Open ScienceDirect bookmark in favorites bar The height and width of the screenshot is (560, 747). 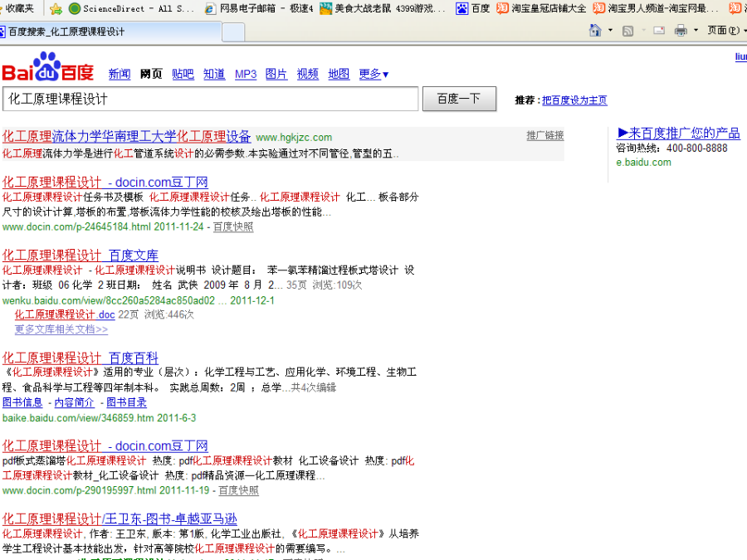131,8
